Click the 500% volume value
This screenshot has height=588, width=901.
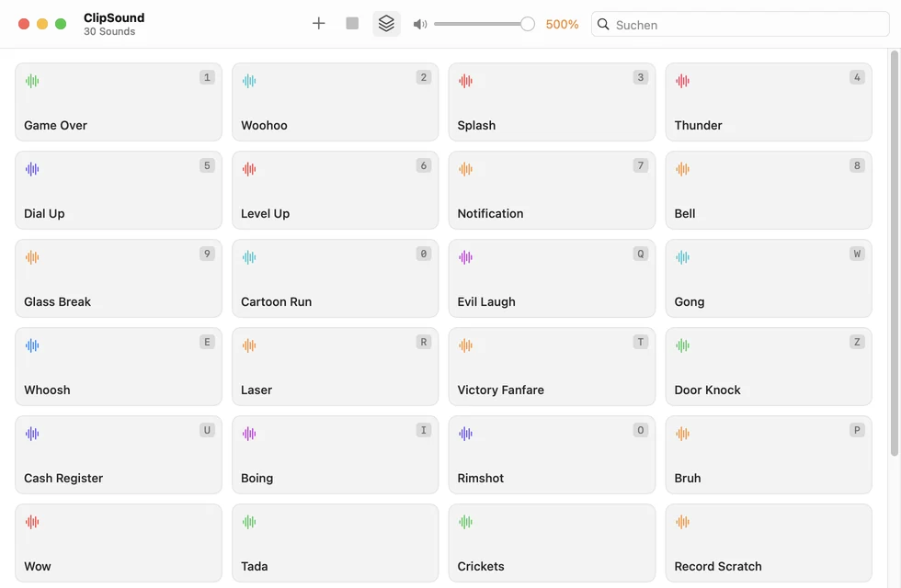click(x=562, y=24)
